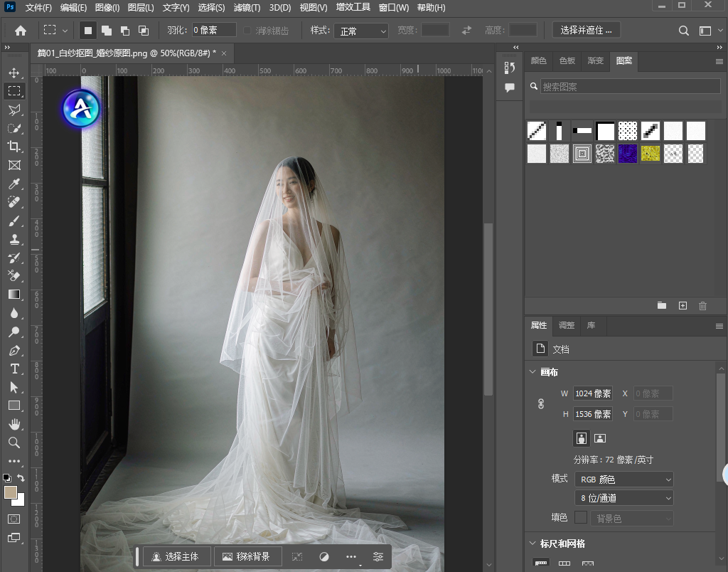Select the Gradient tool
Screen dimensions: 728x572
[14, 295]
